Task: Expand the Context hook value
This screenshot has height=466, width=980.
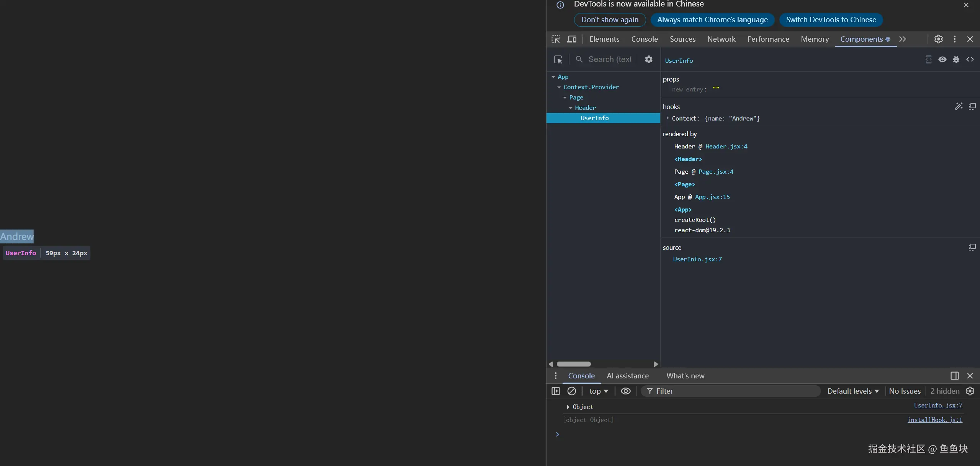Action: [668, 118]
